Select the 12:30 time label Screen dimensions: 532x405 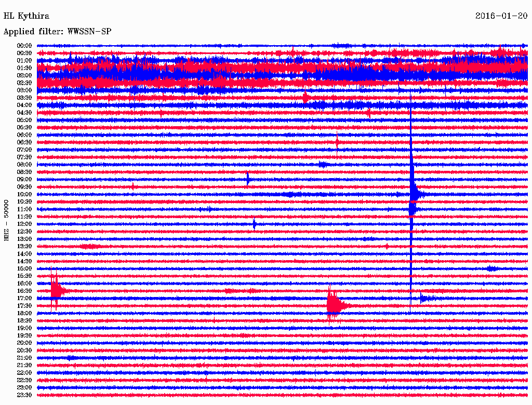[x=24, y=232]
